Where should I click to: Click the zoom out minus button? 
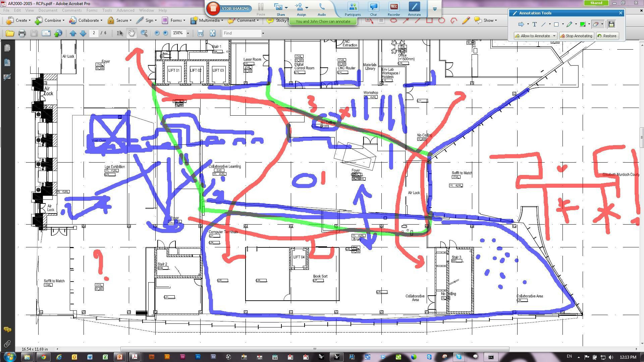click(x=157, y=33)
